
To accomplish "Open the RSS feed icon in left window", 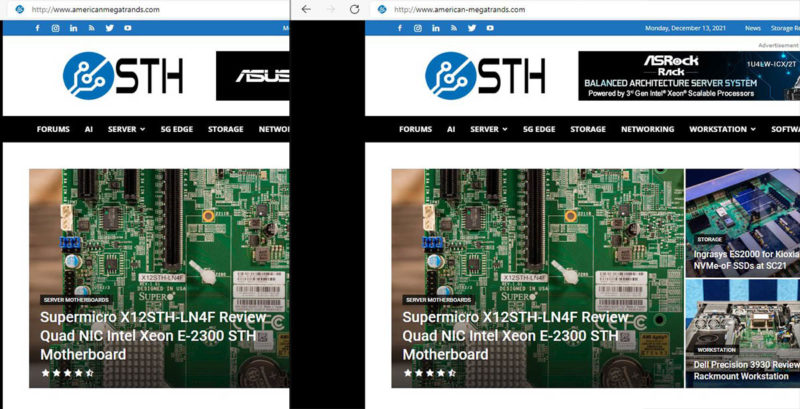I will [90, 28].
